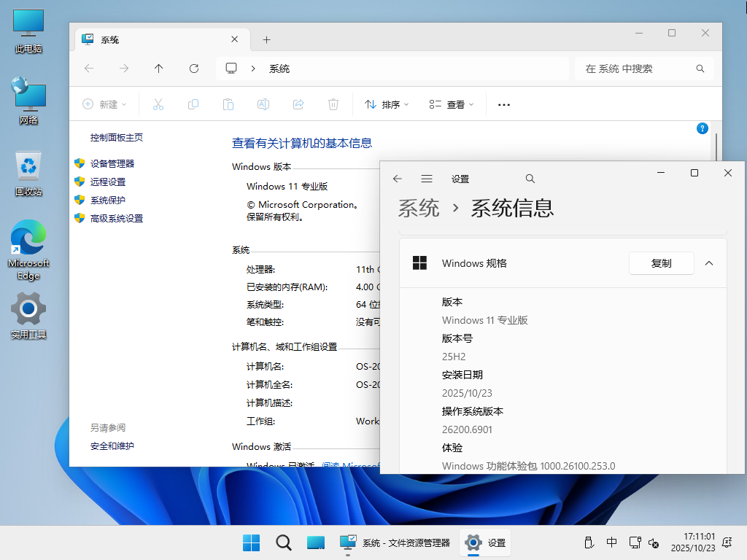Unmute the speaker in the system tray
This screenshot has height=560, width=747.
[652, 542]
